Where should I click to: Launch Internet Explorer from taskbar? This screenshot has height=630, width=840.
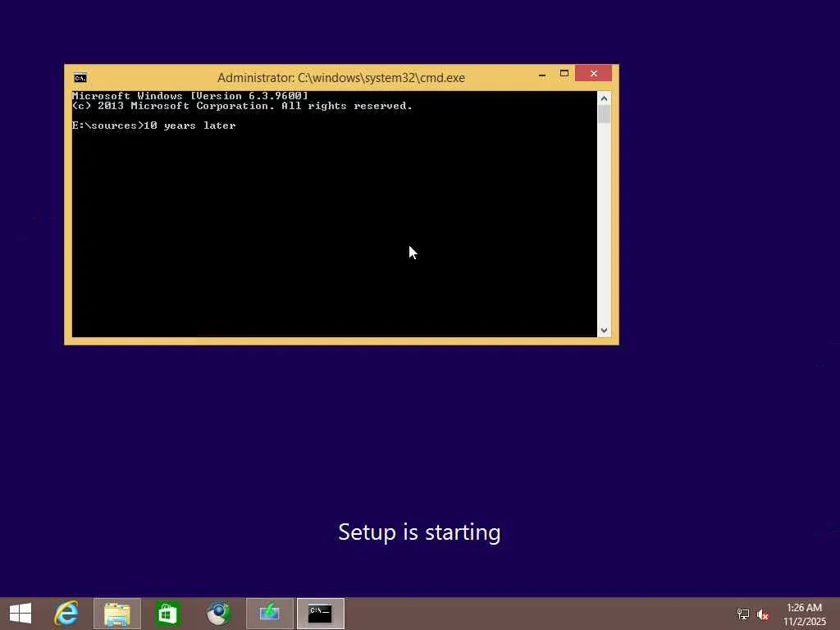66,614
